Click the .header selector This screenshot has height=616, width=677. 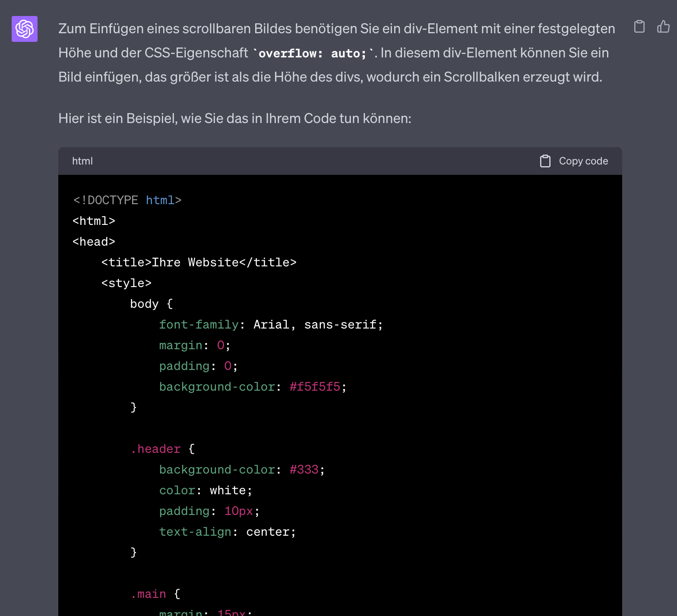155,449
